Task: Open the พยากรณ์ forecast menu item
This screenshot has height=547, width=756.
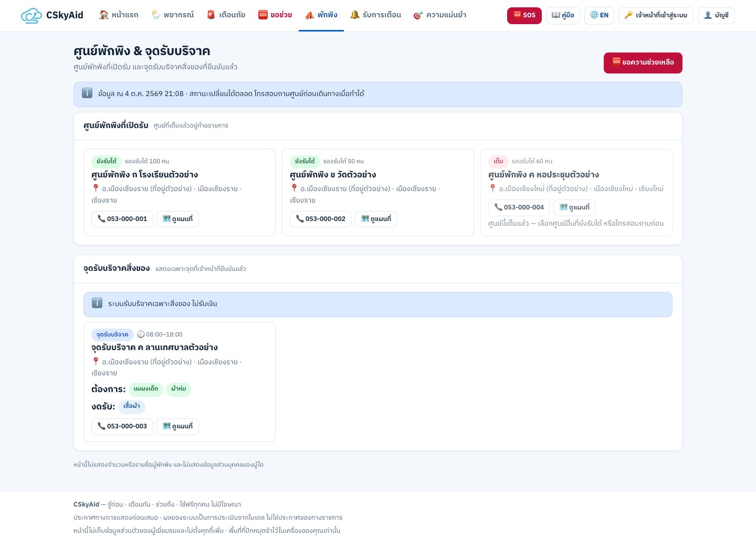Action: pyautogui.click(x=172, y=15)
